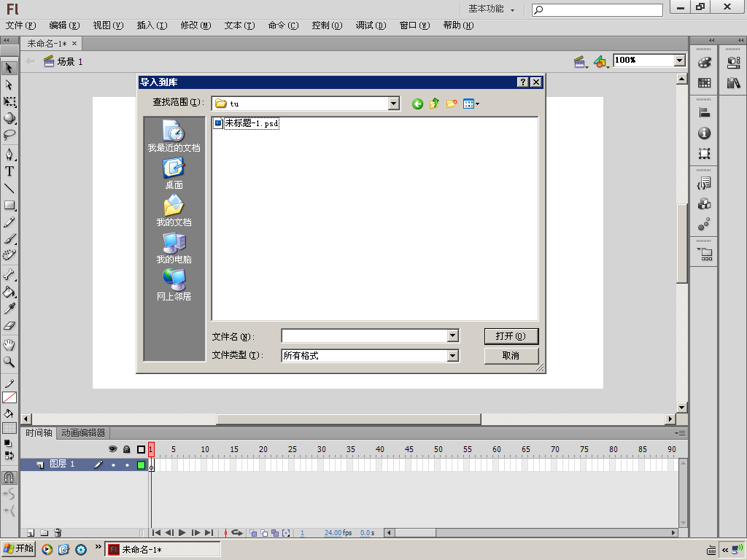Open the Align panel icon
Screen dimensions: 747x560
click(704, 112)
